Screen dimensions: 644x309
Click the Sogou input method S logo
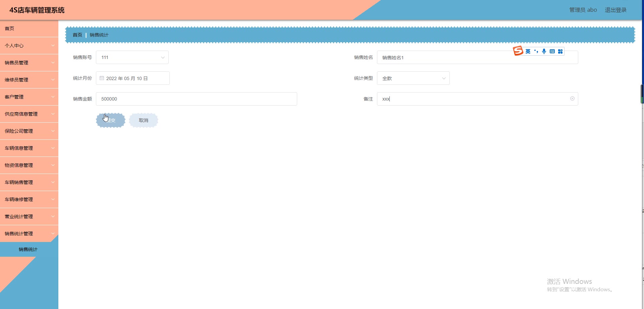point(518,51)
